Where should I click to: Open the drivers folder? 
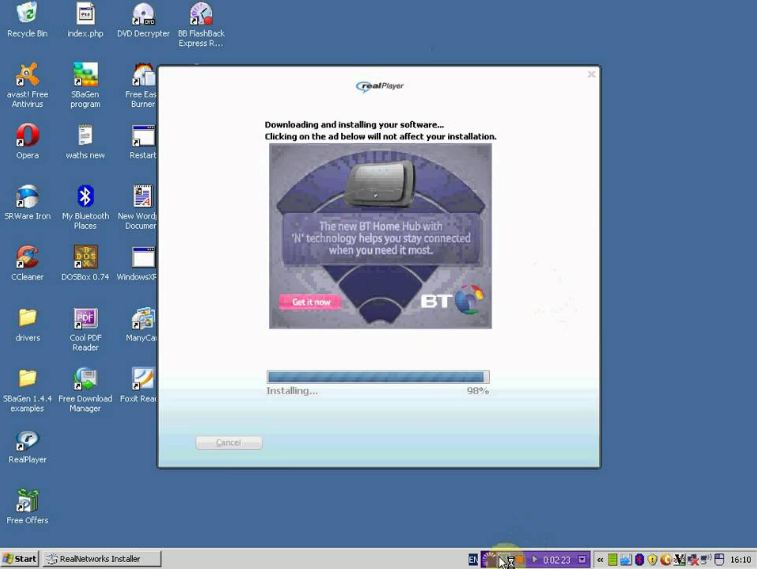click(28, 323)
